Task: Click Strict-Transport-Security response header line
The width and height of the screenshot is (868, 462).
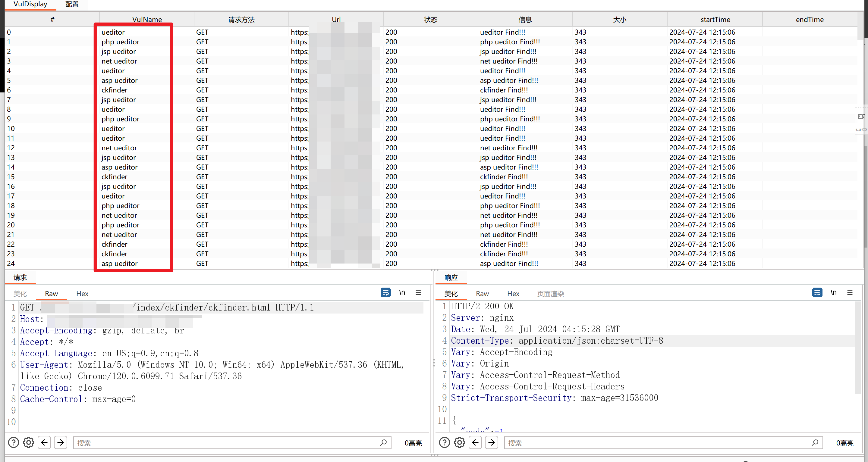Action: coord(554,398)
